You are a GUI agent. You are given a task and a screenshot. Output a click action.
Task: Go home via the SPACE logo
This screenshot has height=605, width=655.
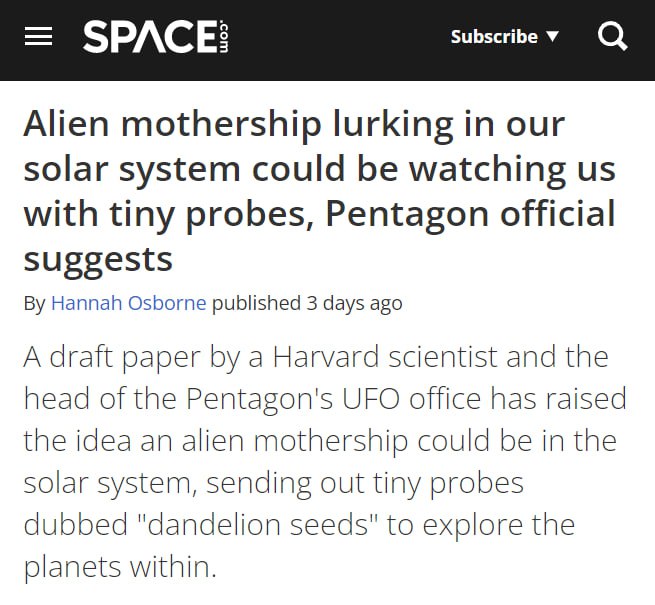155,36
